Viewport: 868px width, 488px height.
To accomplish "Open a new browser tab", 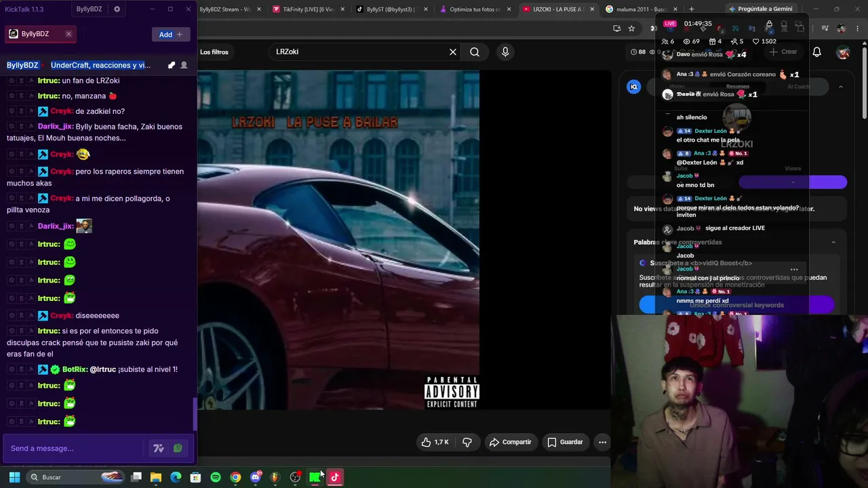I will click(x=692, y=9).
